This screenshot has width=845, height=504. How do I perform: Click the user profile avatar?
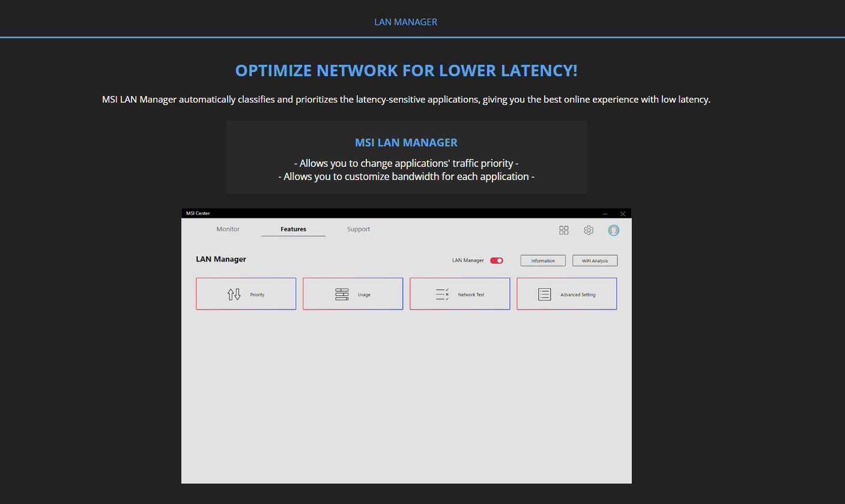(x=613, y=230)
